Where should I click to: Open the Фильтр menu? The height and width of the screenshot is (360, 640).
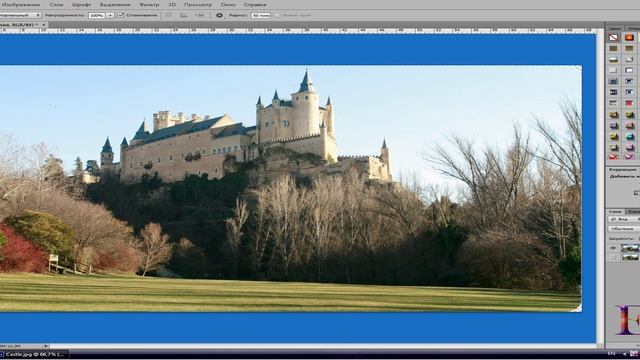point(149,4)
